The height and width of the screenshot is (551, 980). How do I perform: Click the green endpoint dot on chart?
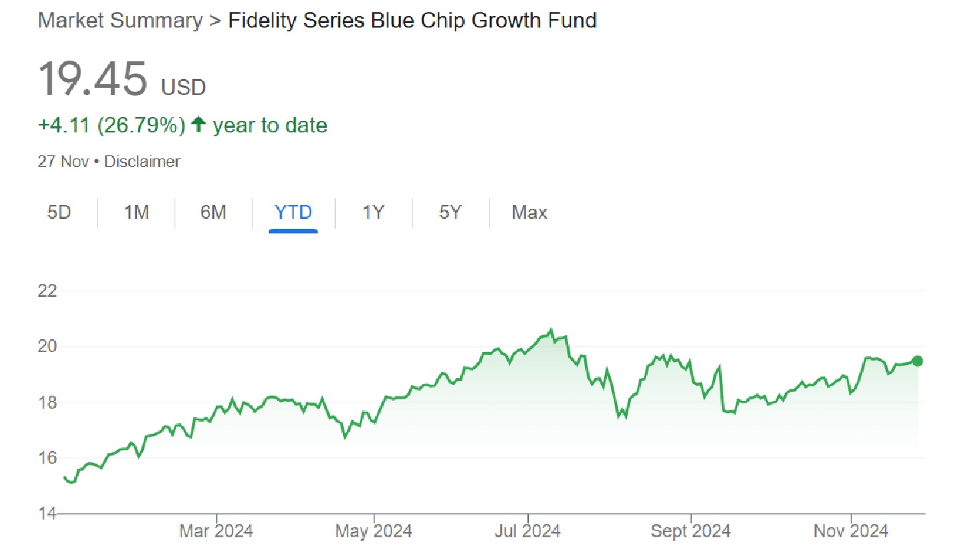pos(917,361)
